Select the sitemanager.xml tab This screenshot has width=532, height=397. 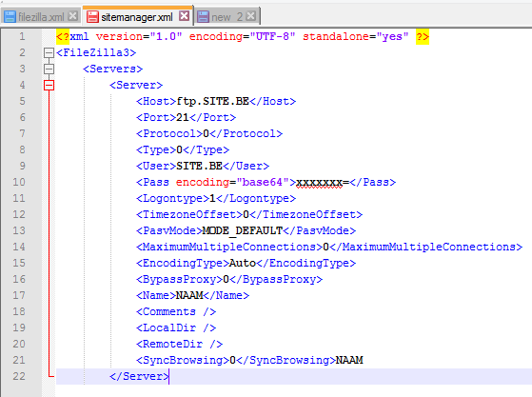click(137, 15)
